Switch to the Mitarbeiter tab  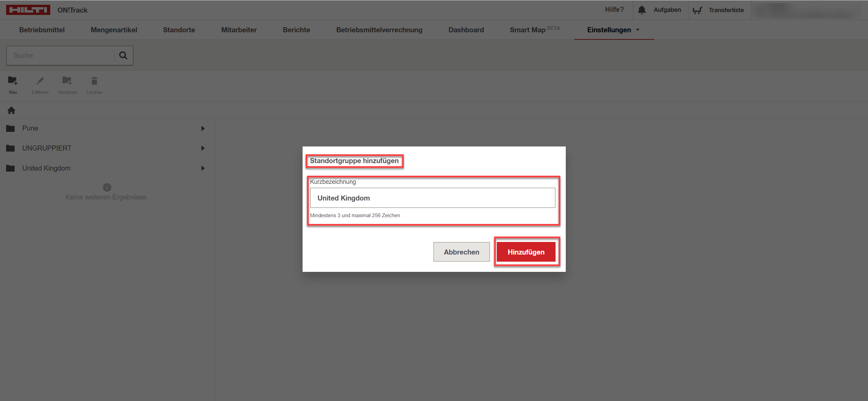pos(239,30)
